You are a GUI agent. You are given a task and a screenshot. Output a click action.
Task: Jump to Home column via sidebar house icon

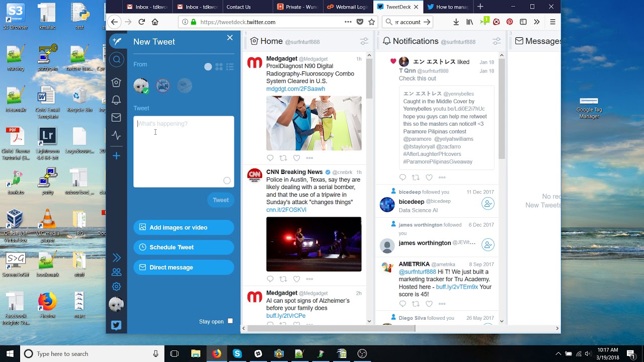pyautogui.click(x=116, y=82)
